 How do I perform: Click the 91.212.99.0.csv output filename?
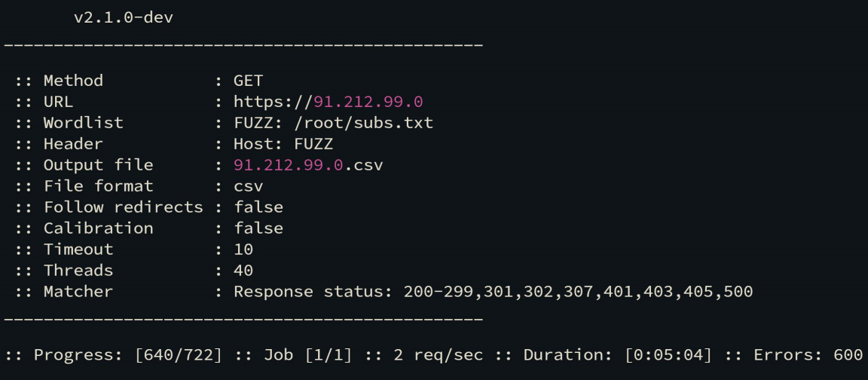pos(308,164)
